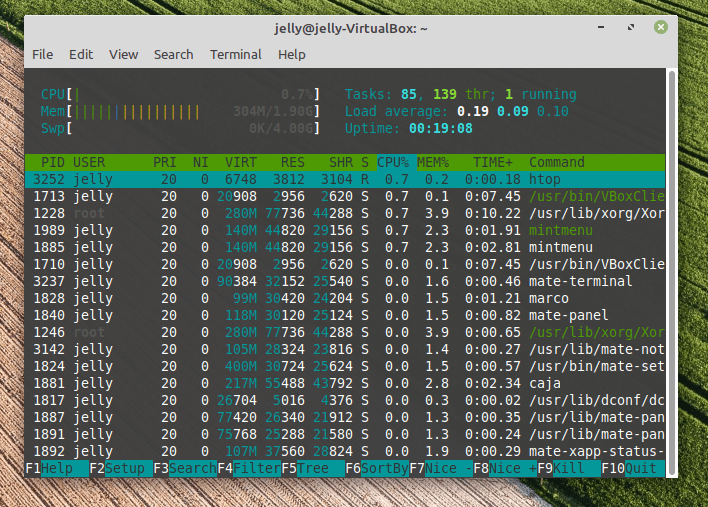Click F3 Search in htop footer

point(185,468)
